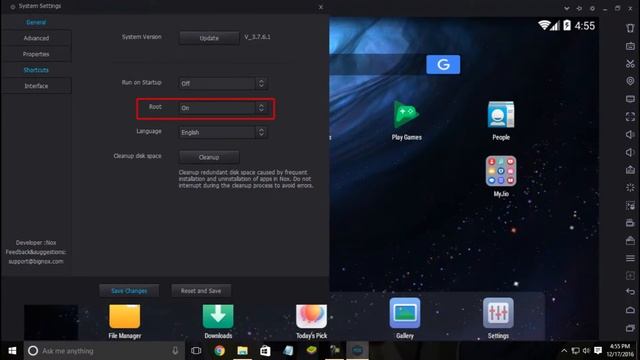Open the Run on Startup dropdown
Viewport: 640px width, 360px height.
click(x=223, y=83)
